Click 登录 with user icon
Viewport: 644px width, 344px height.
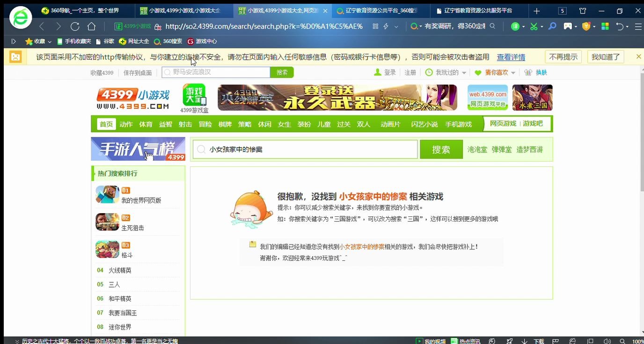[385, 72]
